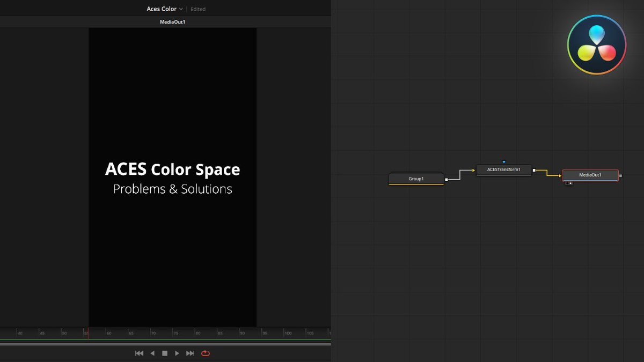Play the composition in reverse

pyautogui.click(x=152, y=353)
